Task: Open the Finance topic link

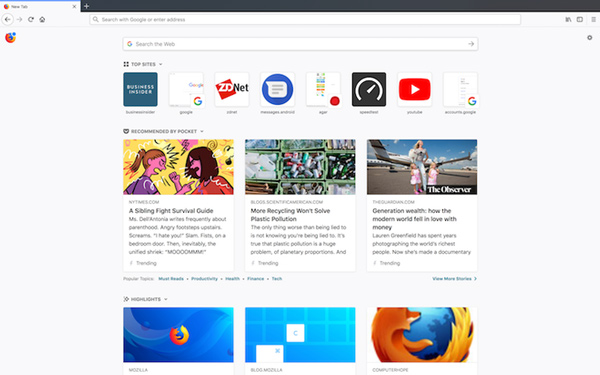Action: pos(256,279)
